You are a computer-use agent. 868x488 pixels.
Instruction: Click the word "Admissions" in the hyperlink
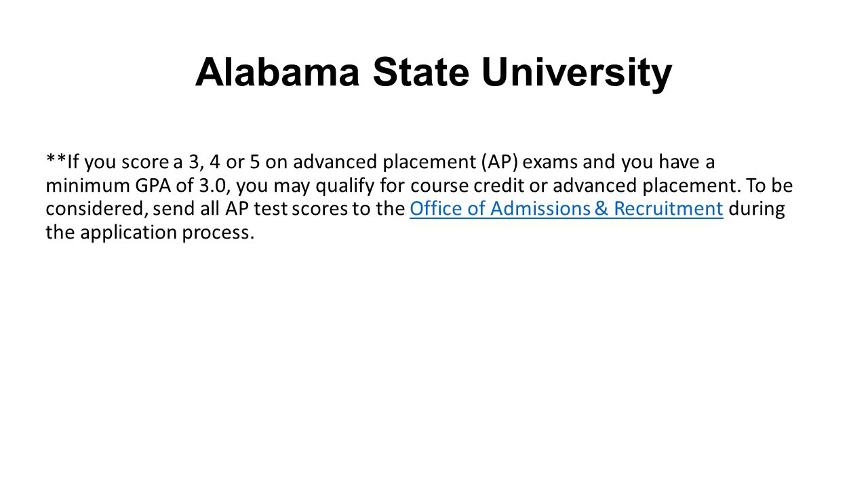[540, 209]
